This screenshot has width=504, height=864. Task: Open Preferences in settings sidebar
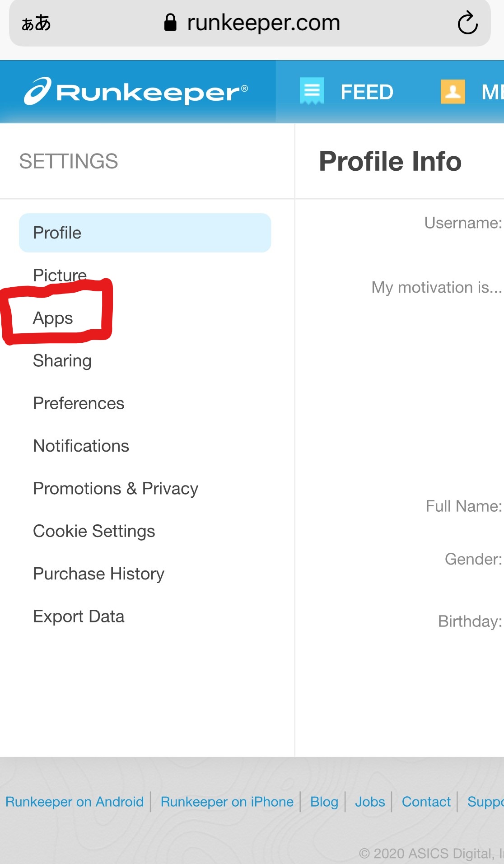[79, 403]
